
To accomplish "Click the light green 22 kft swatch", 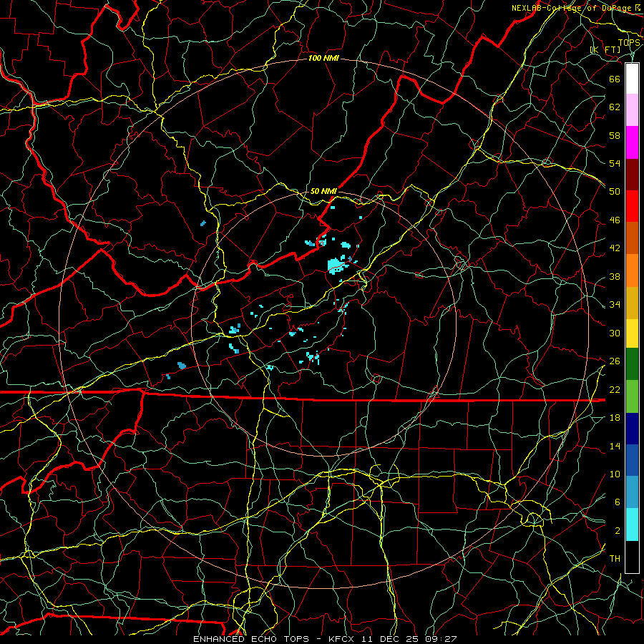I will point(632,396).
